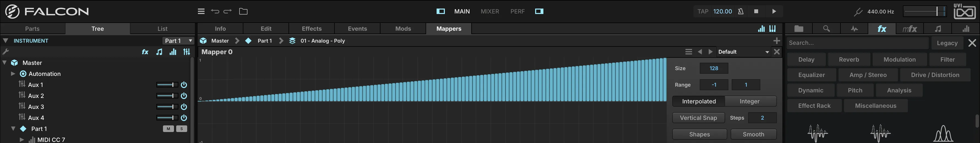Filter effects by Reverb category
Image resolution: width=980 pixels, height=143 pixels.
(849, 59)
